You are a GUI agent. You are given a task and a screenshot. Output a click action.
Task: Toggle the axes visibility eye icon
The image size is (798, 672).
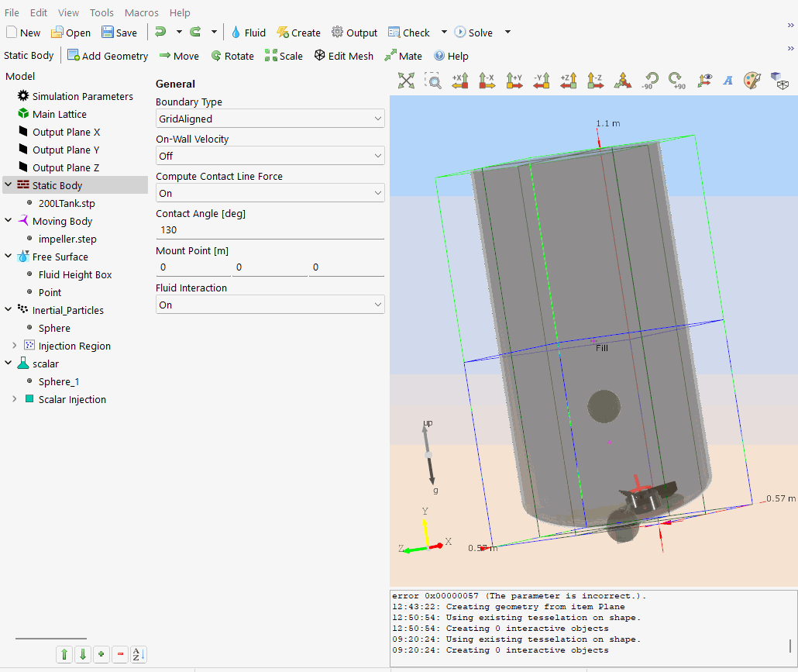(704, 81)
